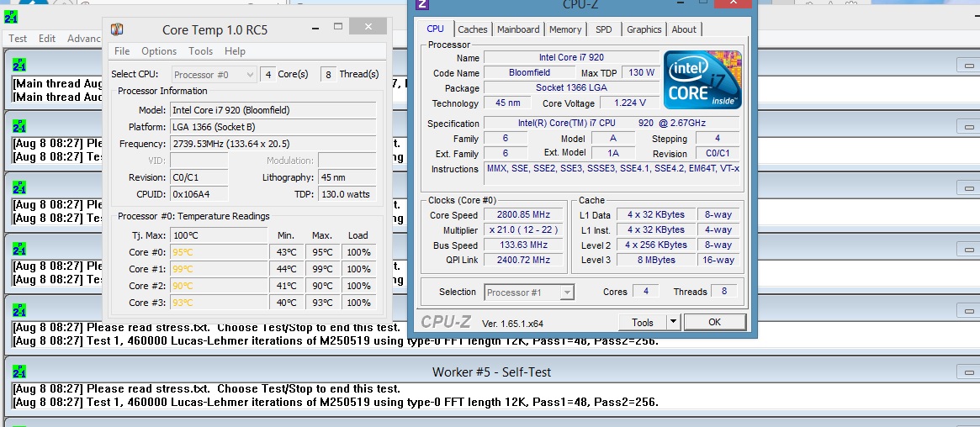Screen dimensions: 980x427
Task: Click the Code Name field Bloomfield
Action: [530, 73]
